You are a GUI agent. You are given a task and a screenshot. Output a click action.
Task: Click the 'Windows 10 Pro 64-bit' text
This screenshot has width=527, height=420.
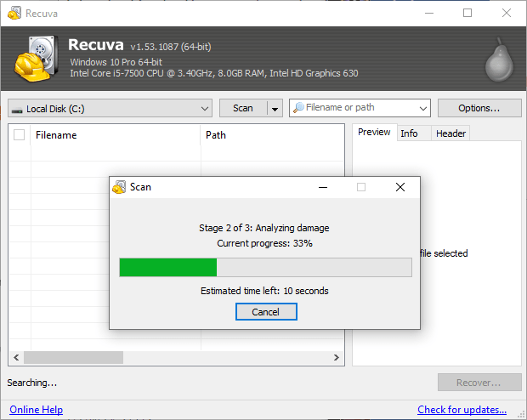tap(116, 62)
